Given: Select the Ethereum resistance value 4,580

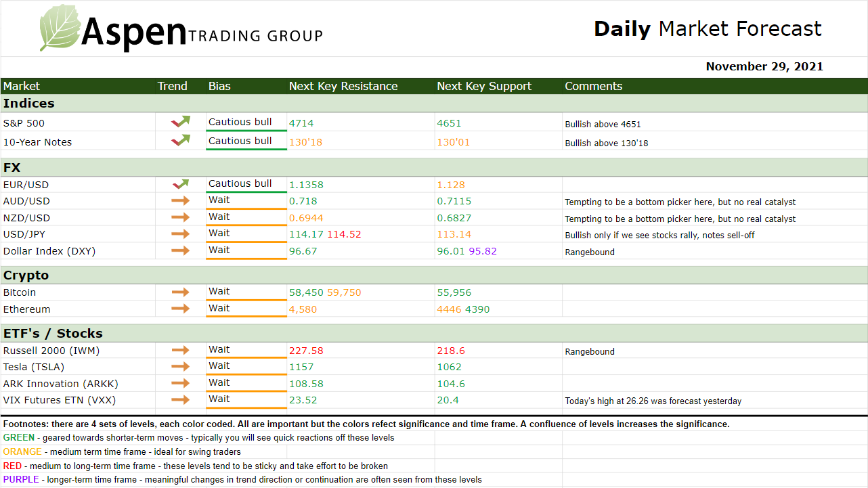Looking at the screenshot, I should click(x=303, y=309).
